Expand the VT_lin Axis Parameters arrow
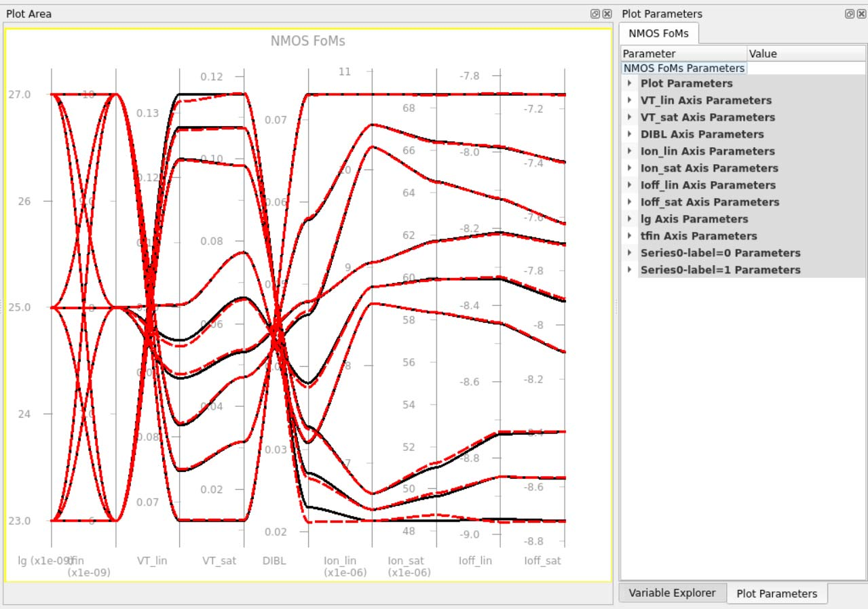This screenshot has width=868, height=609. point(630,100)
